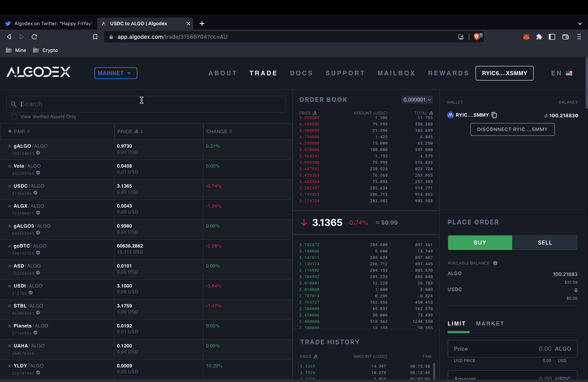Switch to the MARKET order tab
588x382 pixels.
(490, 323)
